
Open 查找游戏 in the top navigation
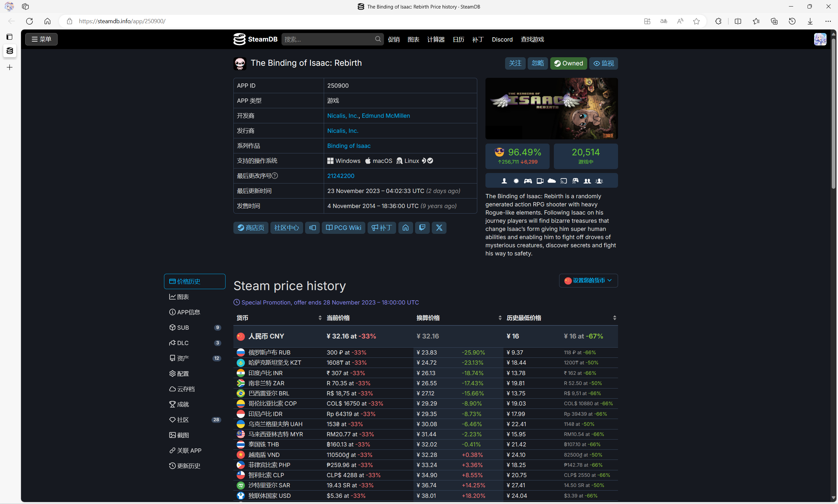532,39
